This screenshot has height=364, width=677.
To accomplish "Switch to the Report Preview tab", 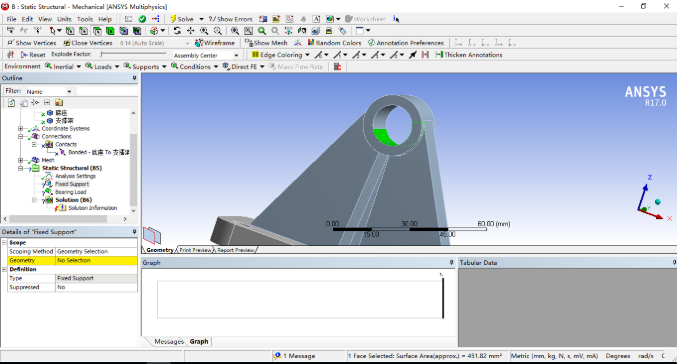I will [235, 250].
